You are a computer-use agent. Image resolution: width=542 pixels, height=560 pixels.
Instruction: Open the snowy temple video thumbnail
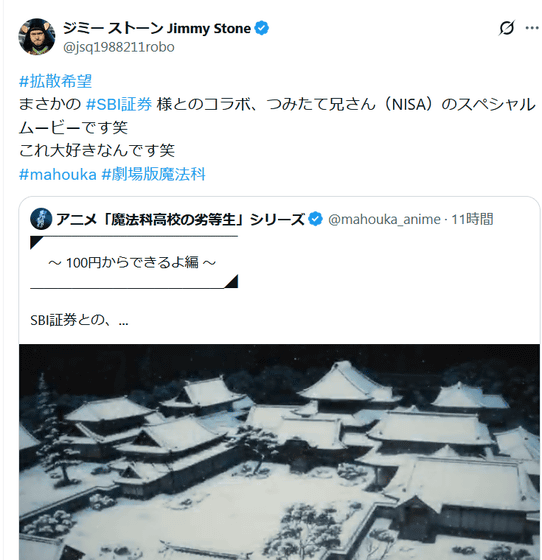pos(279,452)
